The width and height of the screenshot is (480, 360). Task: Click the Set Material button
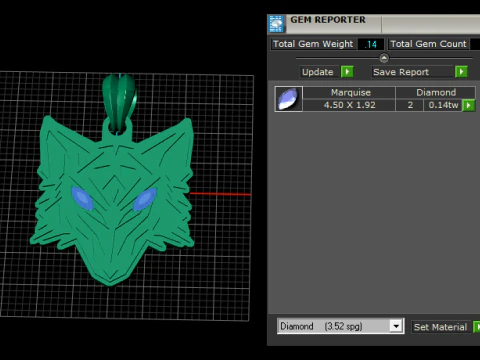click(x=440, y=327)
